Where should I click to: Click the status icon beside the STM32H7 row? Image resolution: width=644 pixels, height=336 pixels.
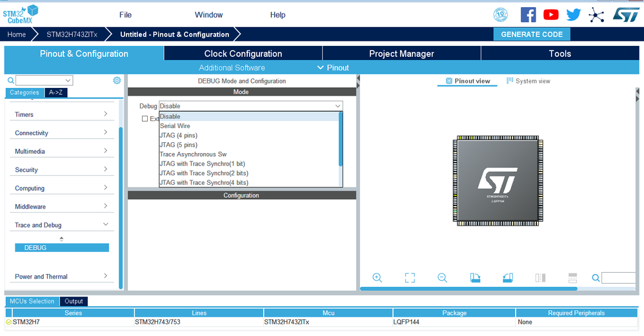point(8,322)
